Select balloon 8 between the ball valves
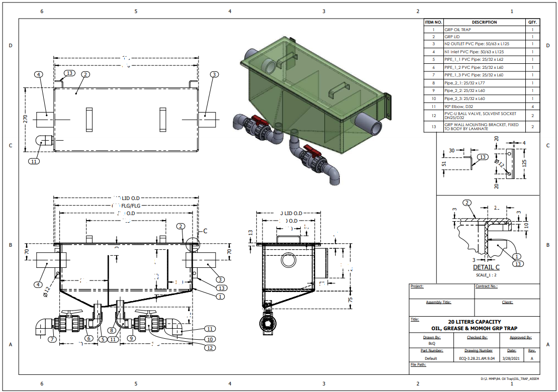Screen dimensions: 558x392 [x=110, y=331]
